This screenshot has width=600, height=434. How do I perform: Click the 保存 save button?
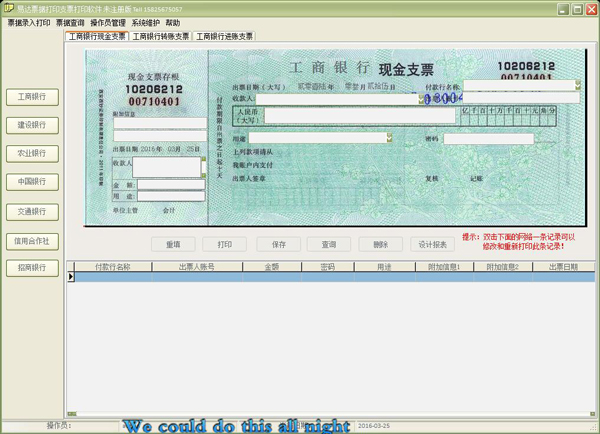(279, 244)
